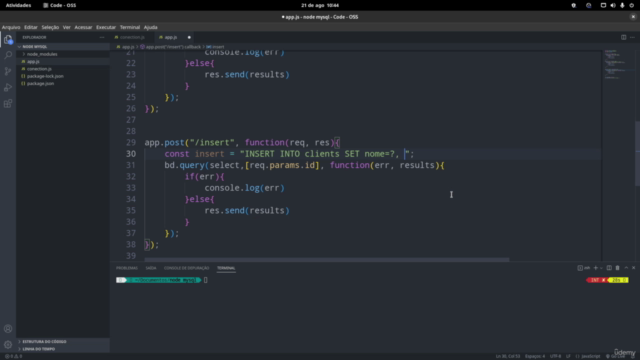Kill terminal with trash icon

click(618, 268)
